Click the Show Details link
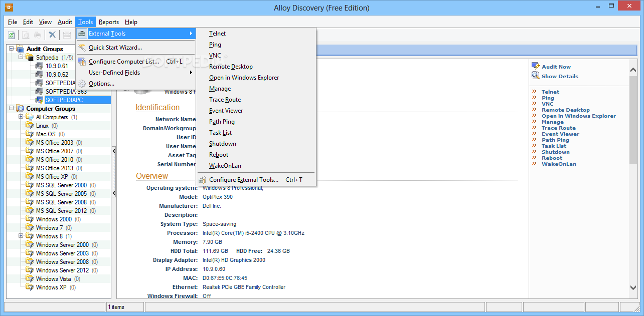Screen dimensions: 644x316 coord(560,76)
